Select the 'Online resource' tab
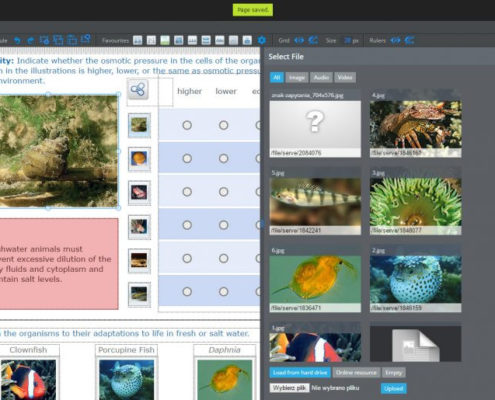Screen dimensions: 495x400 356,372
